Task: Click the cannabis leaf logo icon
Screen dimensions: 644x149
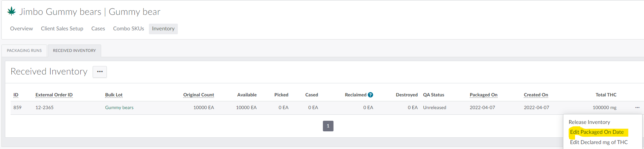Action: (12, 11)
